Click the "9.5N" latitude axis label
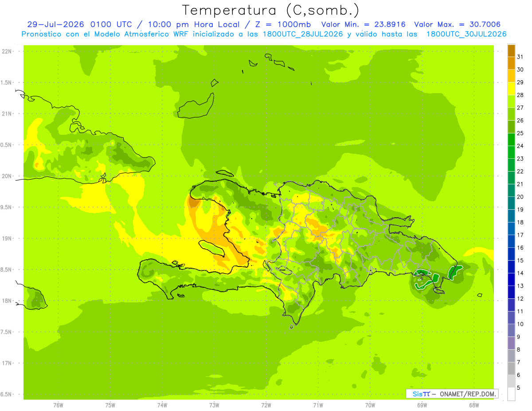 click(x=6, y=207)
